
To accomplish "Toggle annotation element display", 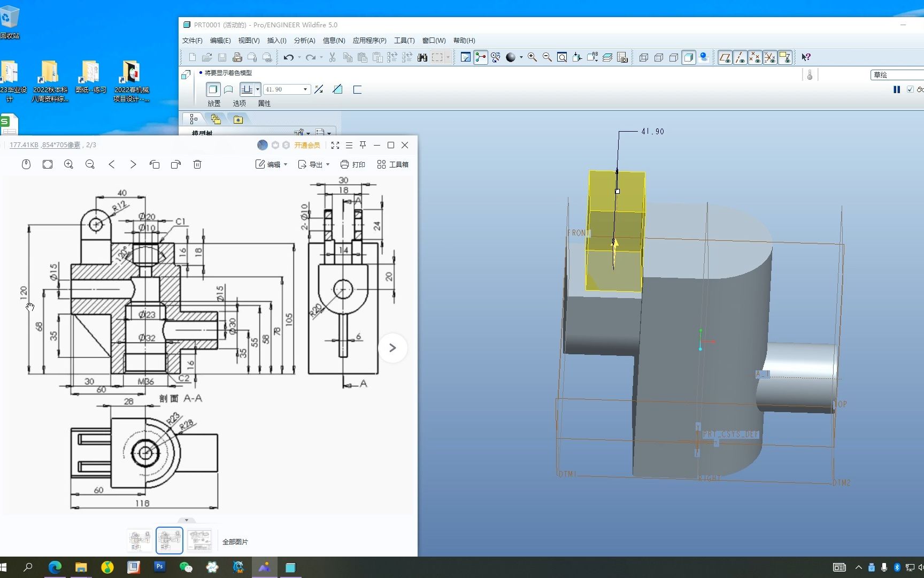I will (x=785, y=57).
